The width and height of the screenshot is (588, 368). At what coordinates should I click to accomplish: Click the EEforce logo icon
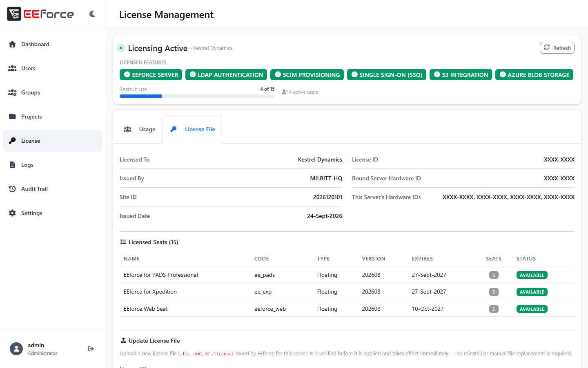(x=14, y=14)
